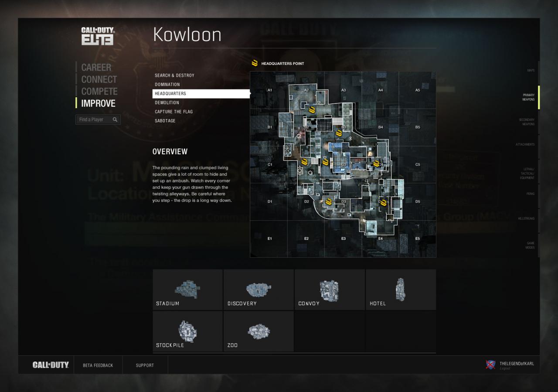Click the Logout link

(x=505, y=369)
